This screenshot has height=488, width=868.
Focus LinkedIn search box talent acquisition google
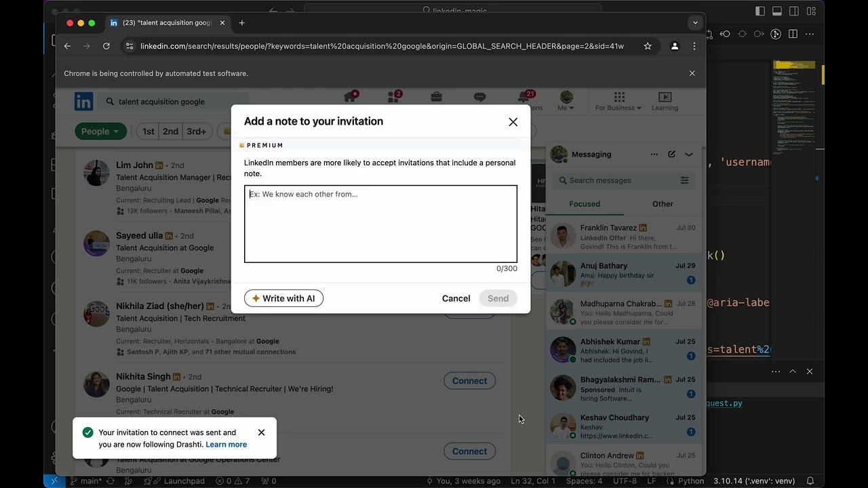173,102
